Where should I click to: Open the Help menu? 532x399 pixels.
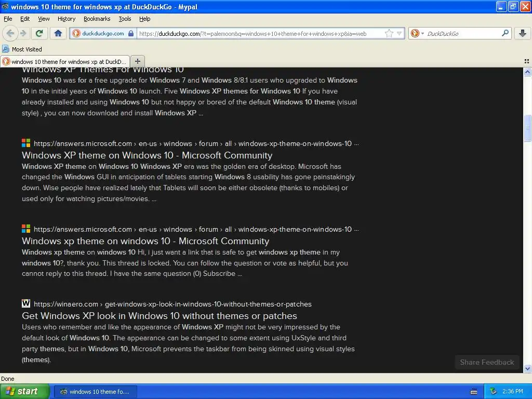pos(144,19)
